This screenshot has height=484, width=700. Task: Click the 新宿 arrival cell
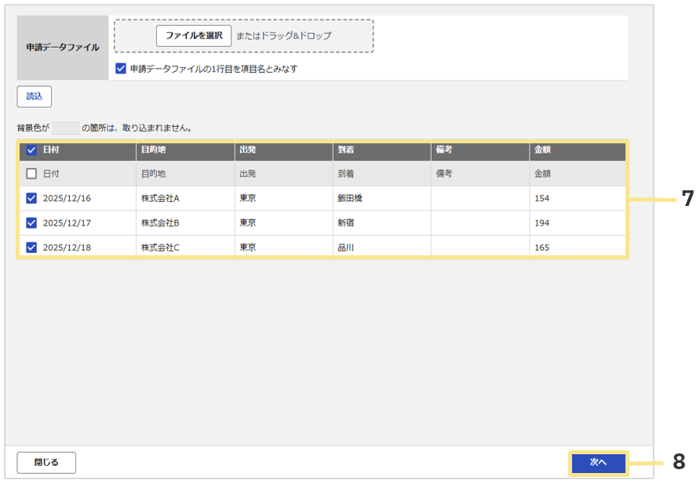[382, 223]
